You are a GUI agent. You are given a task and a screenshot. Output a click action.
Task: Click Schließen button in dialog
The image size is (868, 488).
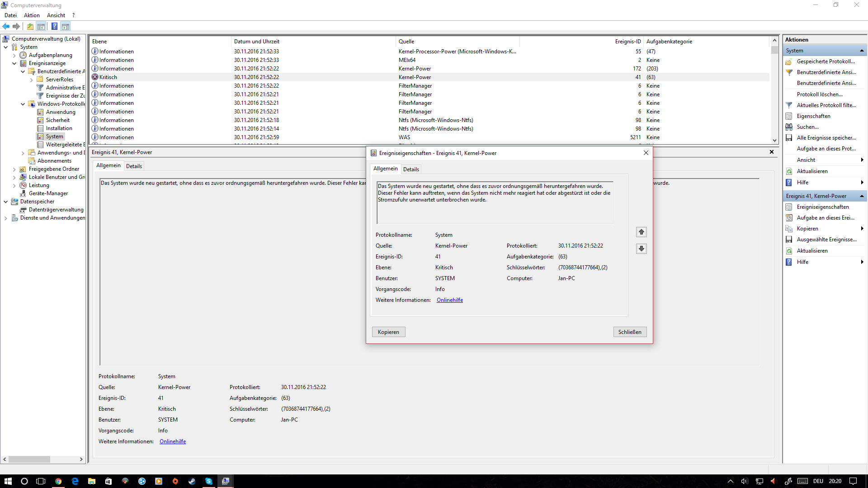(629, 332)
